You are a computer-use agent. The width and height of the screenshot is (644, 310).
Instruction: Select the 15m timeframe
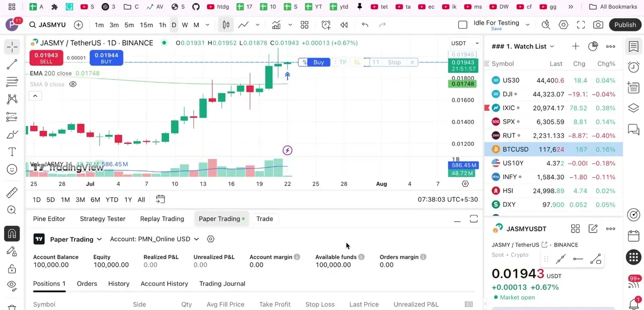146,25
